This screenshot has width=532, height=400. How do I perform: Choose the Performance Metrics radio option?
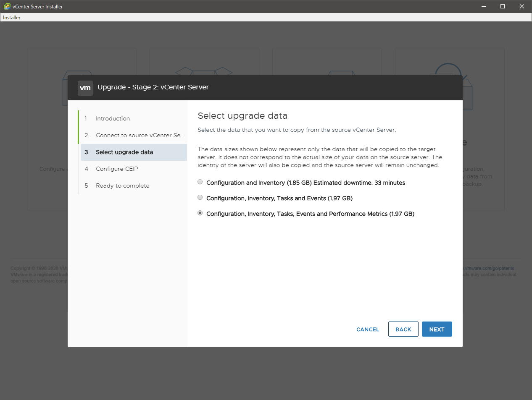point(200,213)
